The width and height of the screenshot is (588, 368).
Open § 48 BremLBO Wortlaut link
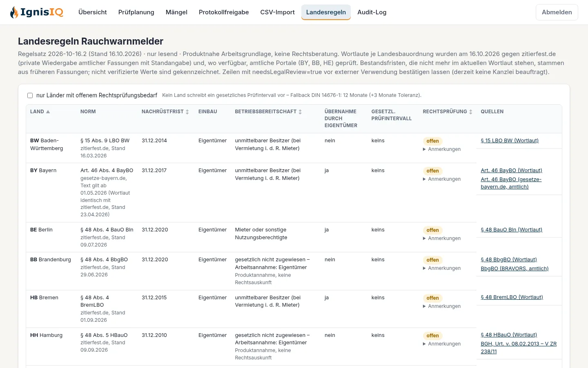(512, 297)
